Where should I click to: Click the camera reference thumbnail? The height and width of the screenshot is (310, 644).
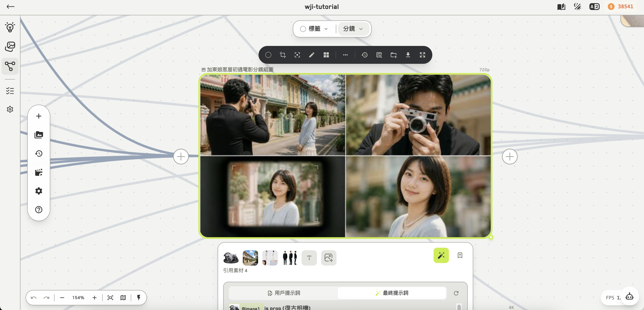click(x=231, y=258)
